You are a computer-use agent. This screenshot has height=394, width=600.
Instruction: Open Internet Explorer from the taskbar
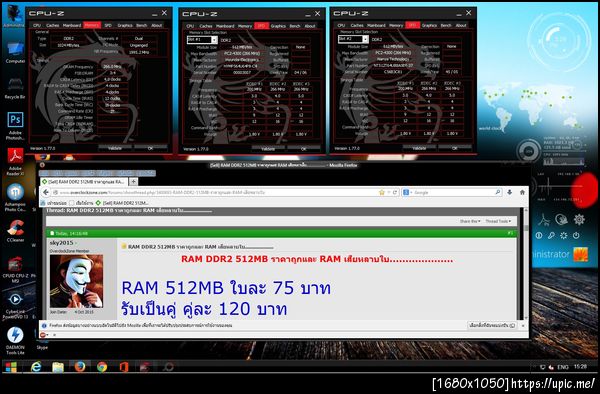36,367
